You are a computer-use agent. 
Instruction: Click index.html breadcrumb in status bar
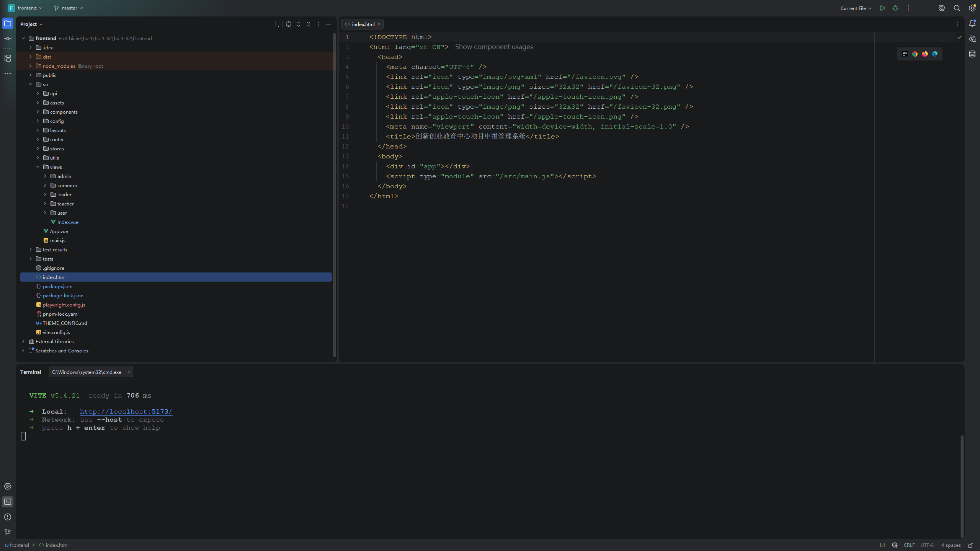(x=54, y=545)
